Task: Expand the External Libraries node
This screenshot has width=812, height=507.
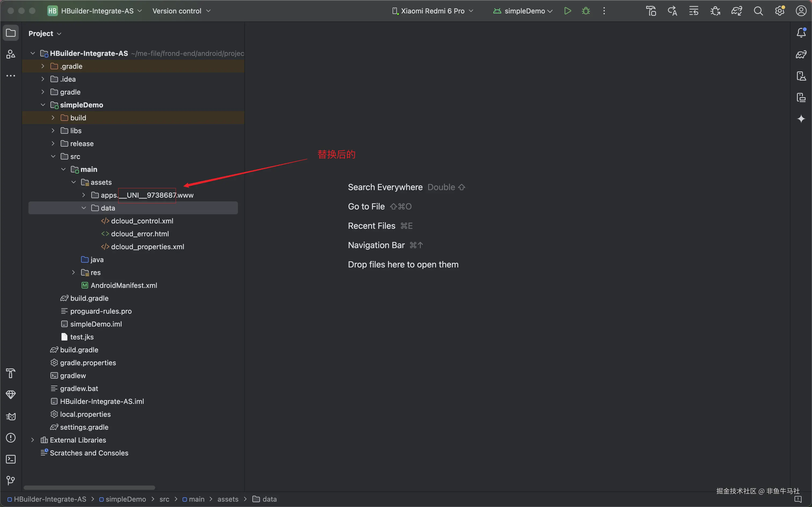Action: (32, 440)
